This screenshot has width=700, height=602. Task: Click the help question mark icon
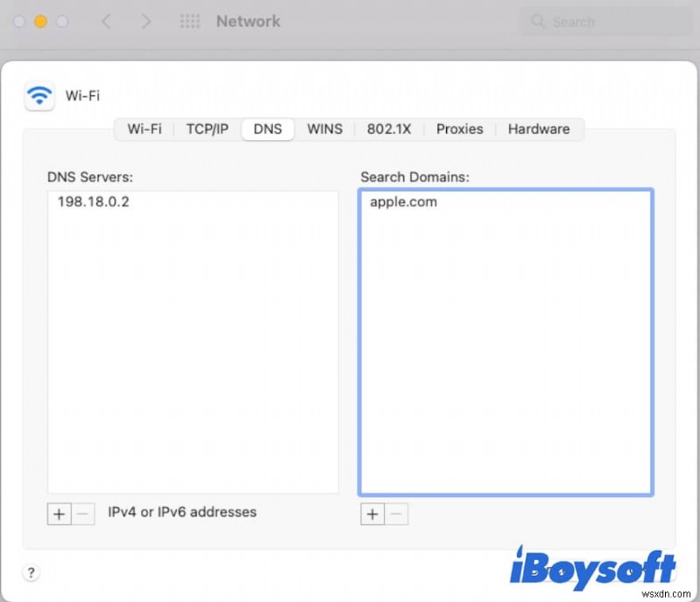point(31,572)
